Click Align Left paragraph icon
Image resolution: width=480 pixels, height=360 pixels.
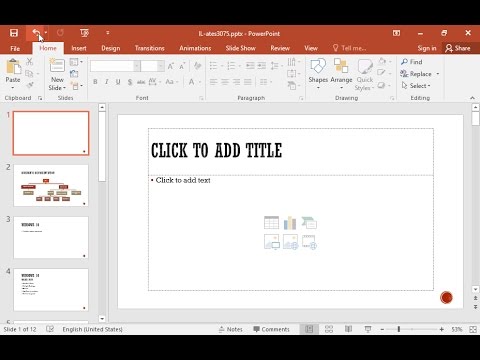click(x=214, y=82)
